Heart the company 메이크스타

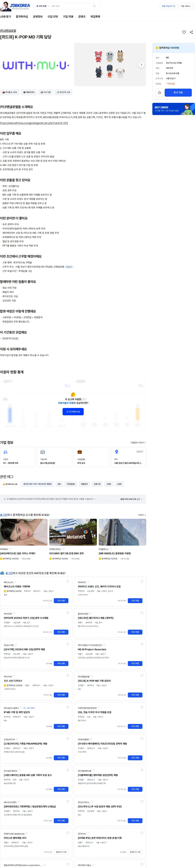tap(15, 582)
